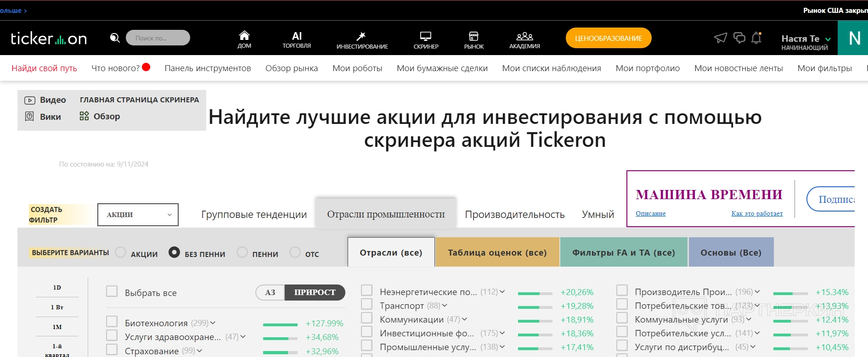Click the Обзор grid icon
868x357 pixels.
[84, 116]
